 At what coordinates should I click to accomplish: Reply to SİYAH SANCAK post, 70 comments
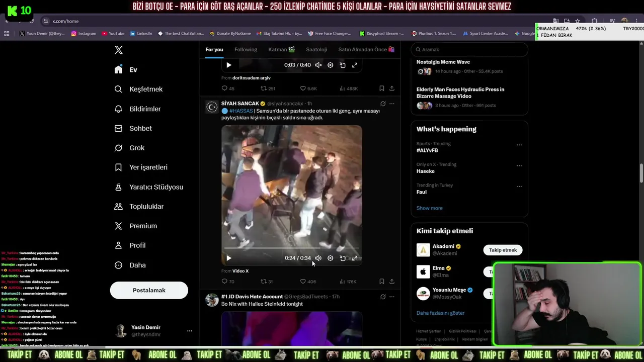coord(228,282)
